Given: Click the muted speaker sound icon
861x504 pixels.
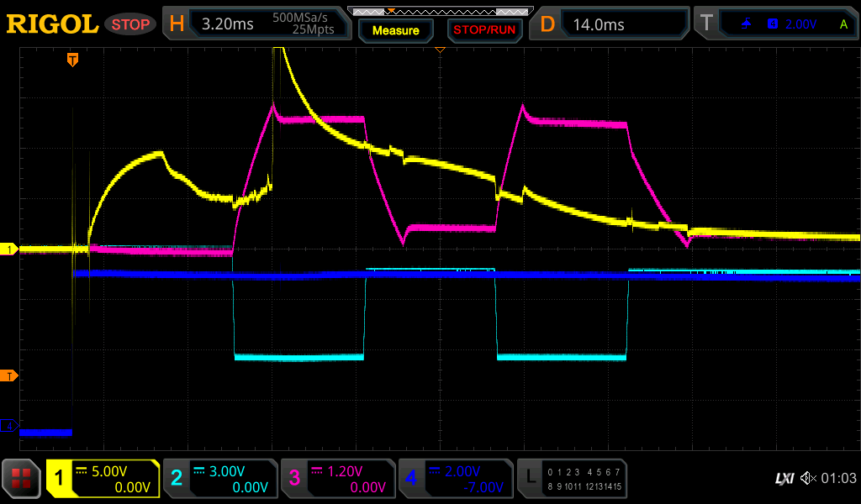Looking at the screenshot, I should point(809,478).
